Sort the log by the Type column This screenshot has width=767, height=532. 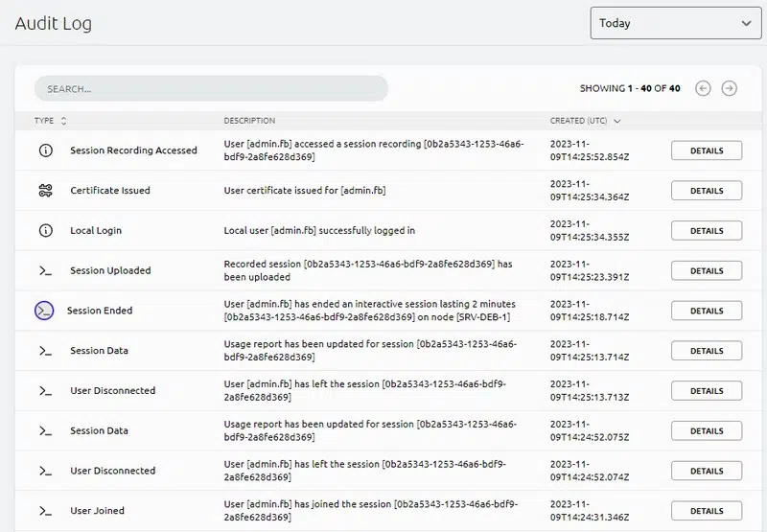[51, 121]
